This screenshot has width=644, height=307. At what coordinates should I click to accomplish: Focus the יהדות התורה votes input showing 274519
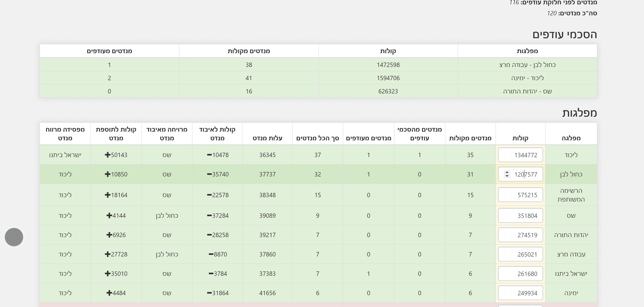(520, 235)
